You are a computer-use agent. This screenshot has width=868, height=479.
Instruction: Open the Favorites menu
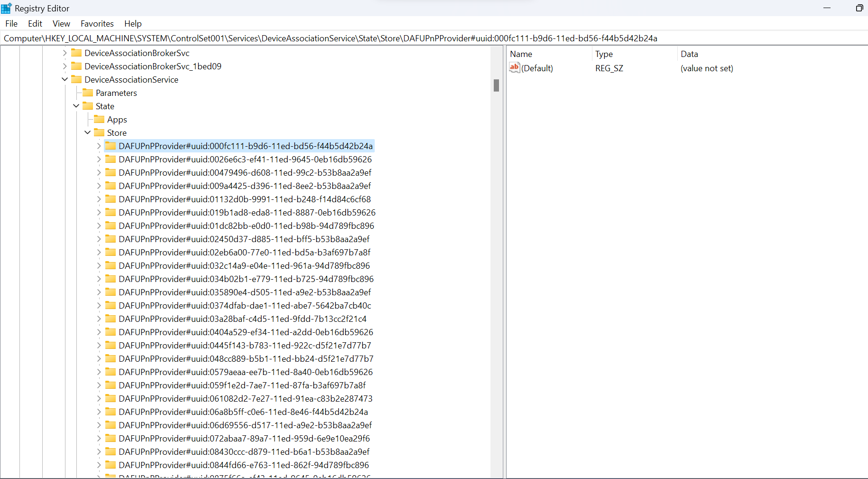click(97, 24)
